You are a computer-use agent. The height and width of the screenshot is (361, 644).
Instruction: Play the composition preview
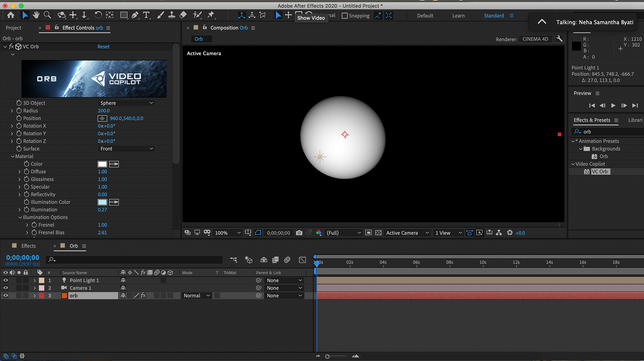pos(613,105)
